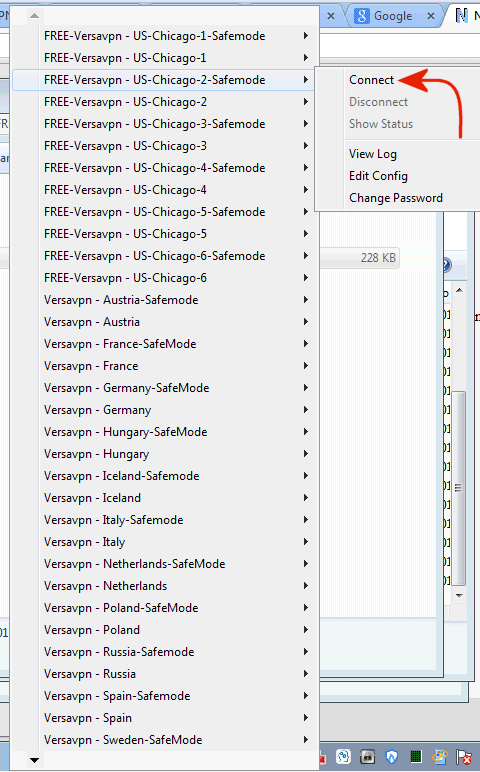Click the Windows update tray icon
Image resolution: width=480 pixels, height=772 pixels.
(440, 756)
